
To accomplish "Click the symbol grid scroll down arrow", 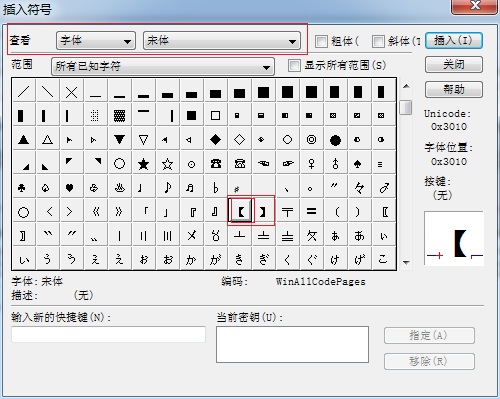I will coord(406,263).
